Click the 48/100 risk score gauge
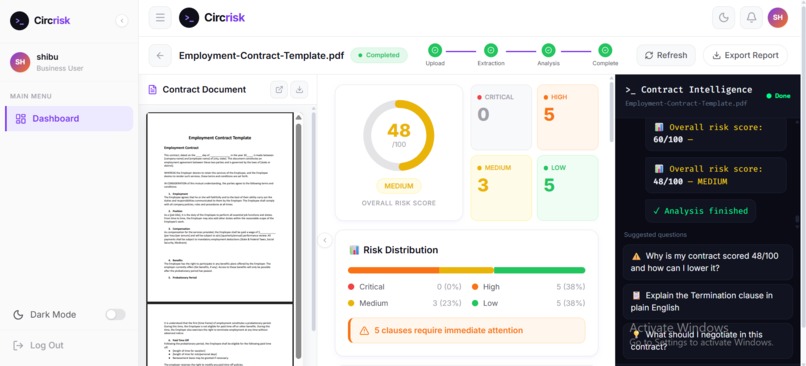This screenshot has width=806, height=366. point(398,135)
